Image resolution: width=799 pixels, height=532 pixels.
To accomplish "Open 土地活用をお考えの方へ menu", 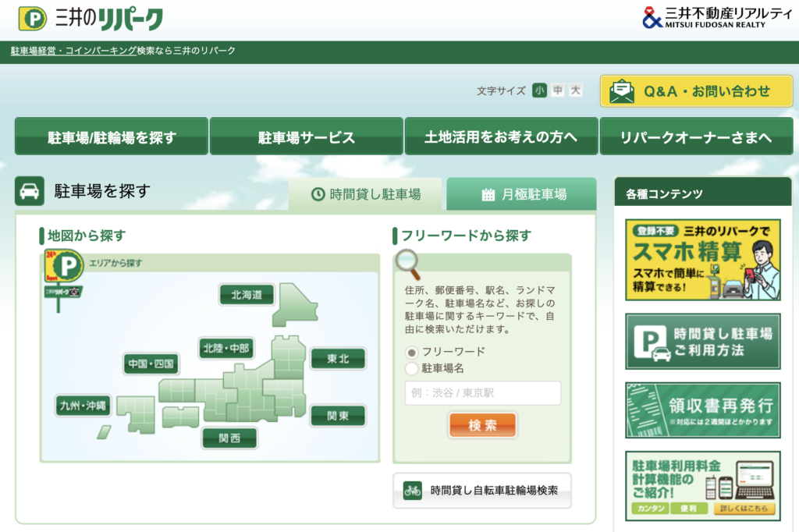I will tap(501, 137).
